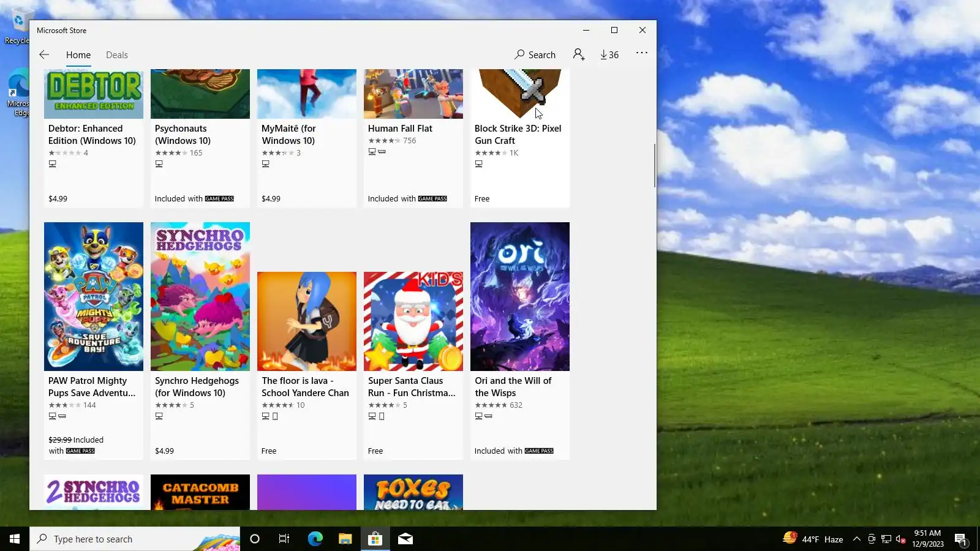The width and height of the screenshot is (980, 551).
Task: Click the Microsoft Store taskbar icon
Action: 375,539
